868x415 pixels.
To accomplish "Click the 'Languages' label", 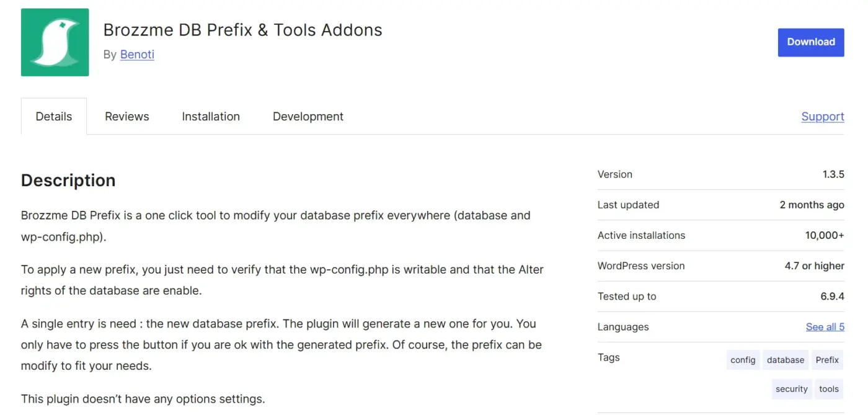I will 623,327.
